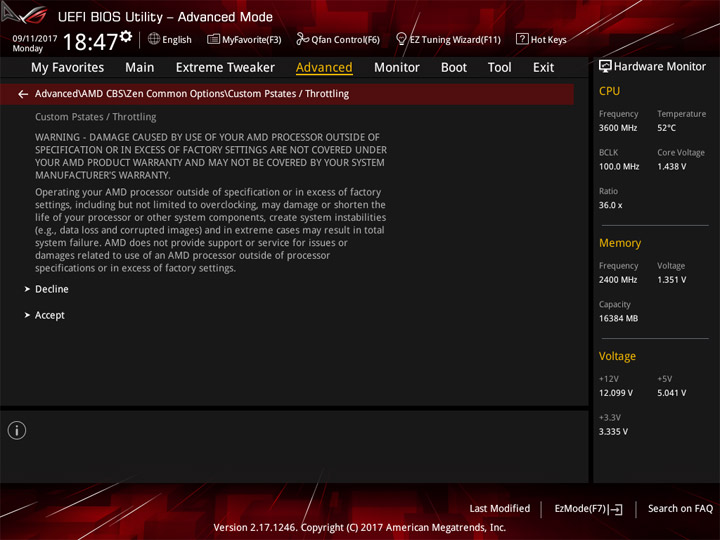Screen dimensions: 720x540
Task: Click CPU frequency 3600 MHz value
Action: (x=618, y=128)
